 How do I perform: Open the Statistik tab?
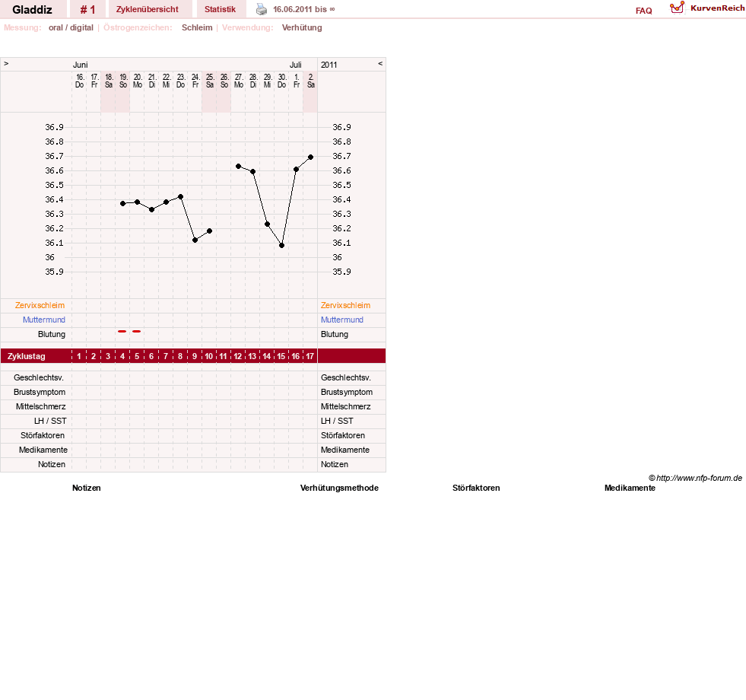pos(220,9)
